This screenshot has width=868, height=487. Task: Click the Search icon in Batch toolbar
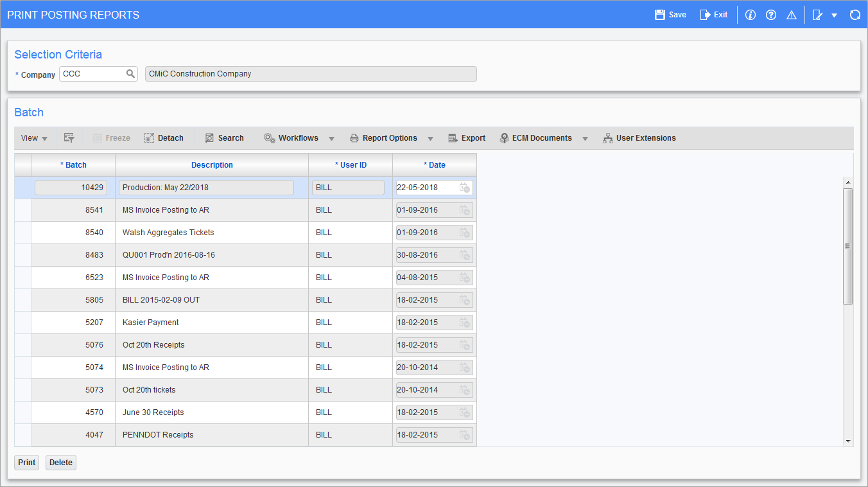coord(209,138)
